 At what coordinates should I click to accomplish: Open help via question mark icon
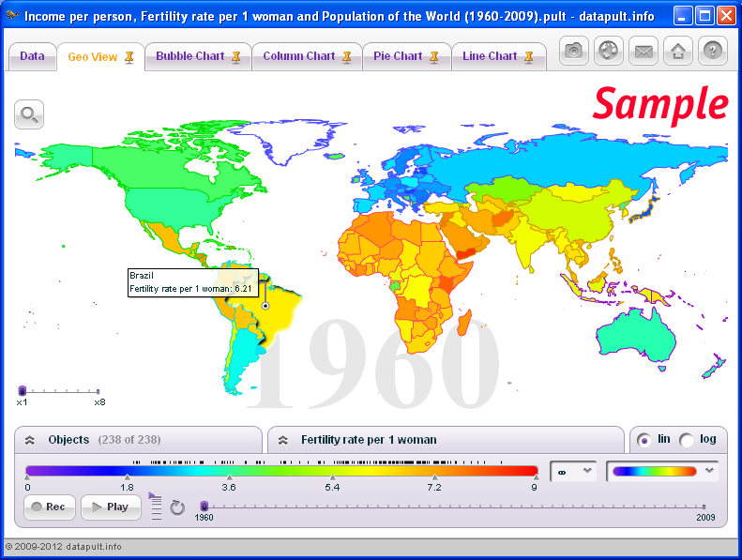(x=713, y=50)
